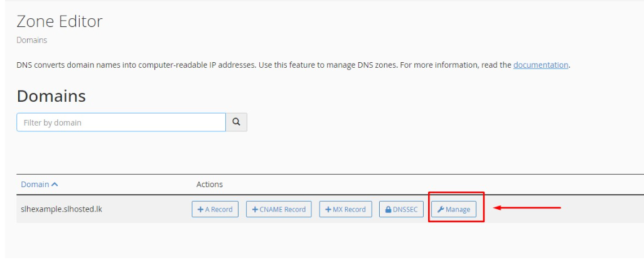Image resolution: width=644 pixels, height=260 pixels.
Task: Click the small Domains subtitle under Zone Editor
Action: pyautogui.click(x=31, y=40)
